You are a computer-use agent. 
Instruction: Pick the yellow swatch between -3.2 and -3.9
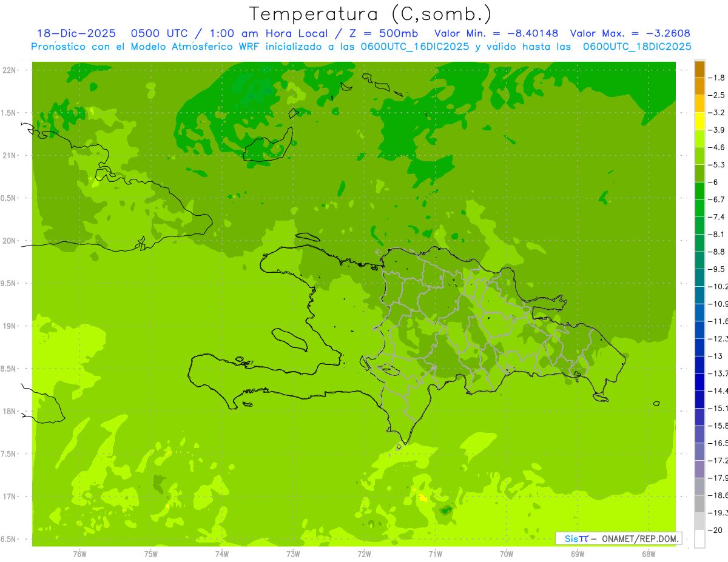(x=699, y=121)
